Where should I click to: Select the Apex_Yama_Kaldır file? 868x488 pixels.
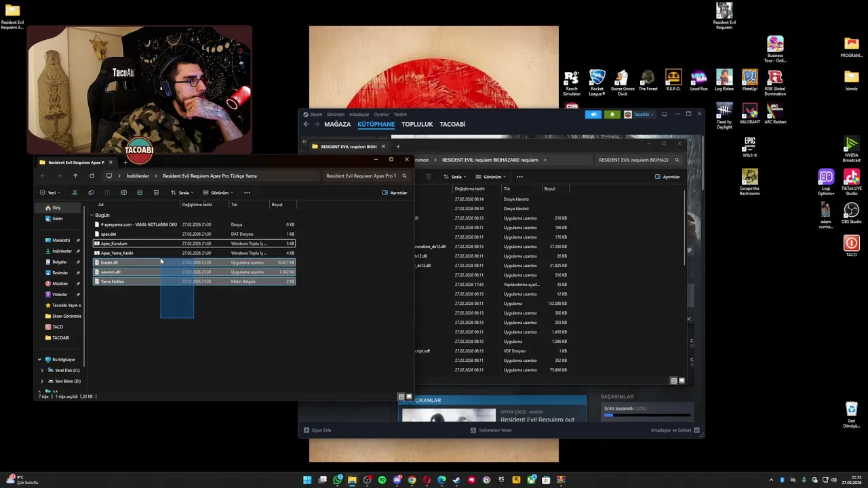[x=194, y=253]
